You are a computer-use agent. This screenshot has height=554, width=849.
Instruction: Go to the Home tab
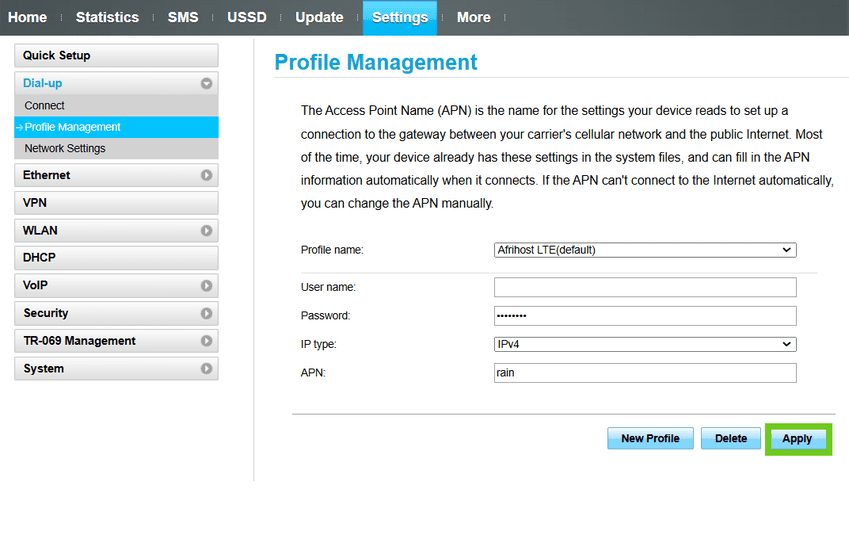(x=27, y=17)
